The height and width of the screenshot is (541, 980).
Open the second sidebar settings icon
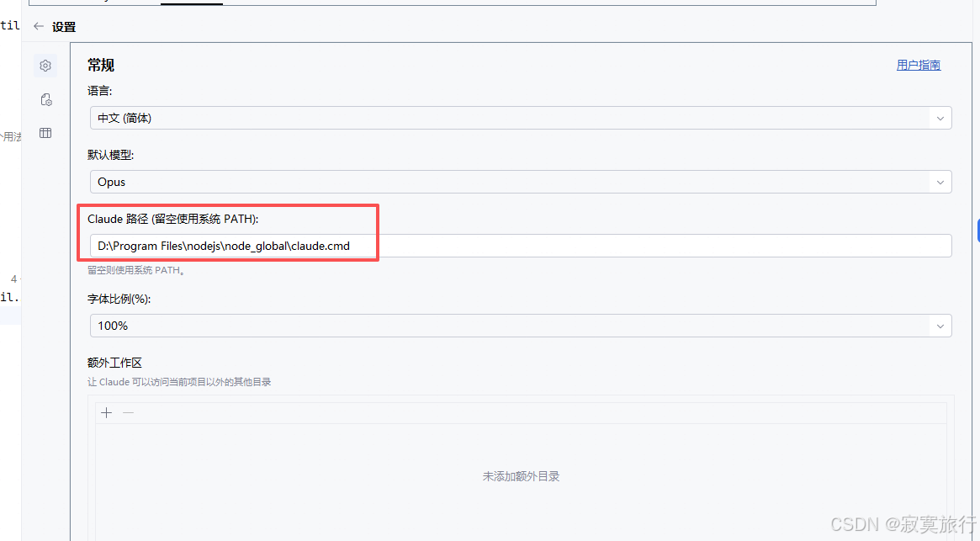point(45,99)
